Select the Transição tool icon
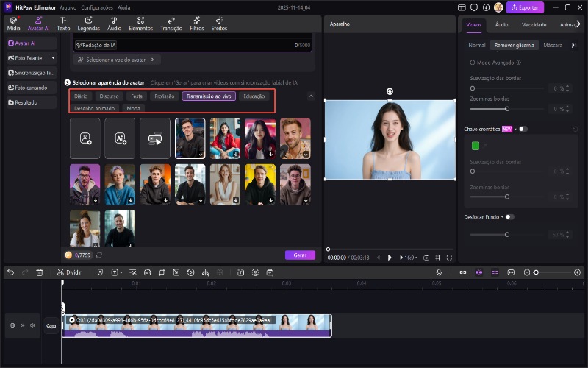This screenshot has width=588, height=368. [171, 24]
